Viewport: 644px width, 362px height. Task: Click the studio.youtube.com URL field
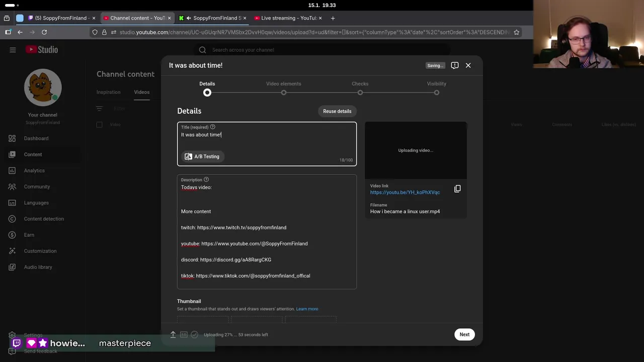click(x=314, y=32)
